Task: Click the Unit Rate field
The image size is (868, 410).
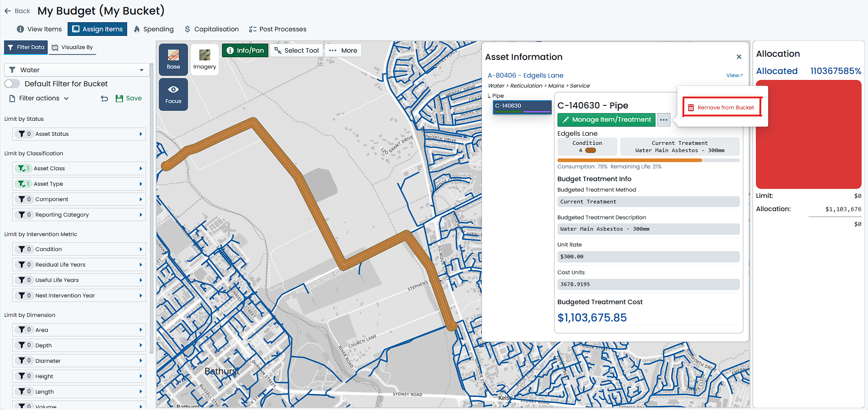Action: pyautogui.click(x=648, y=257)
